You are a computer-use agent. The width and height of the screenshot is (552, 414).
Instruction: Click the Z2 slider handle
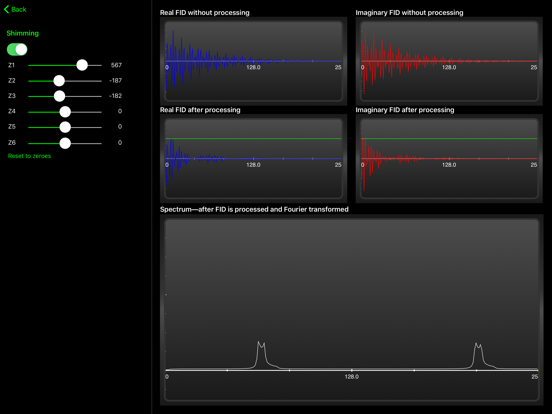59,81
